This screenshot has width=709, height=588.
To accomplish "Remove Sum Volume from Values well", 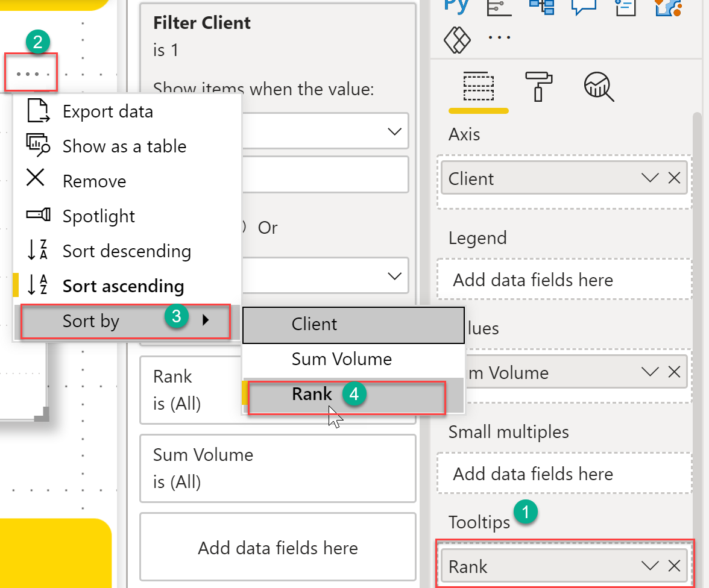I will [x=674, y=372].
